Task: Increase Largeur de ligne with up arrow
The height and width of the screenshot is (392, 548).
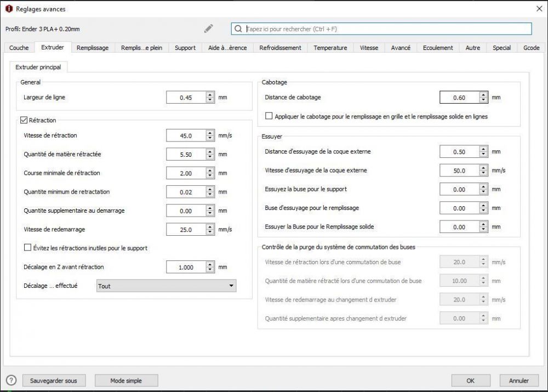Action: click(210, 94)
